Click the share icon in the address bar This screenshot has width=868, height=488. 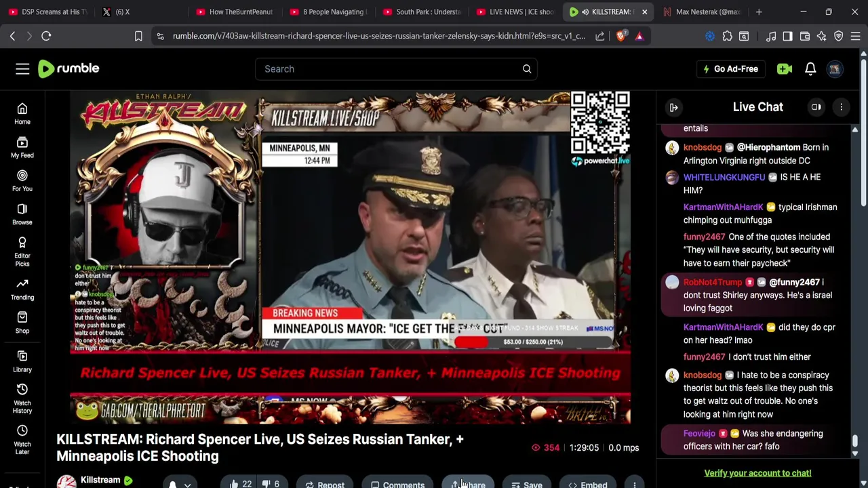click(600, 36)
